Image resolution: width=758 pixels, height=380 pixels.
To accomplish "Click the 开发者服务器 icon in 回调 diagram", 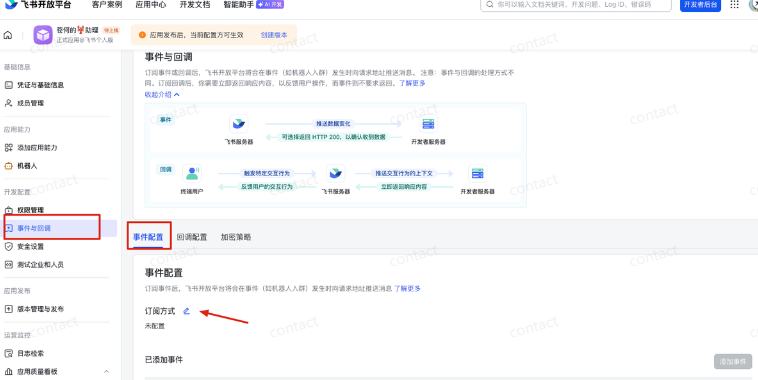I will click(x=478, y=174).
